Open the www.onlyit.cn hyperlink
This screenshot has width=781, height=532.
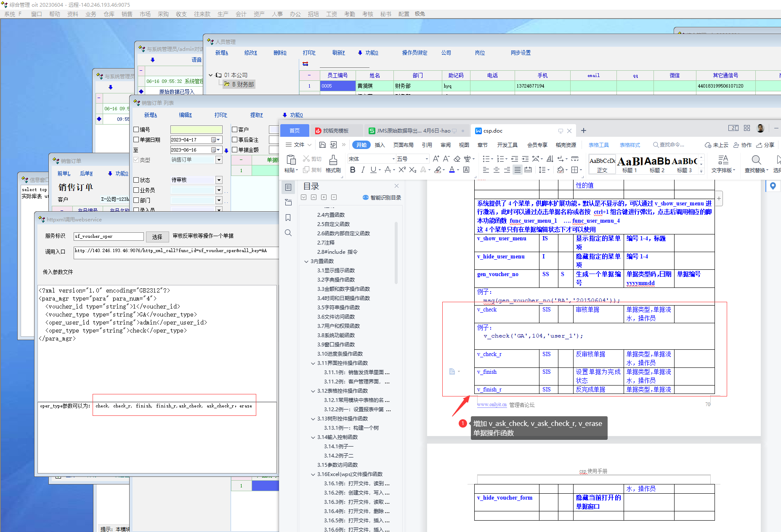click(491, 405)
